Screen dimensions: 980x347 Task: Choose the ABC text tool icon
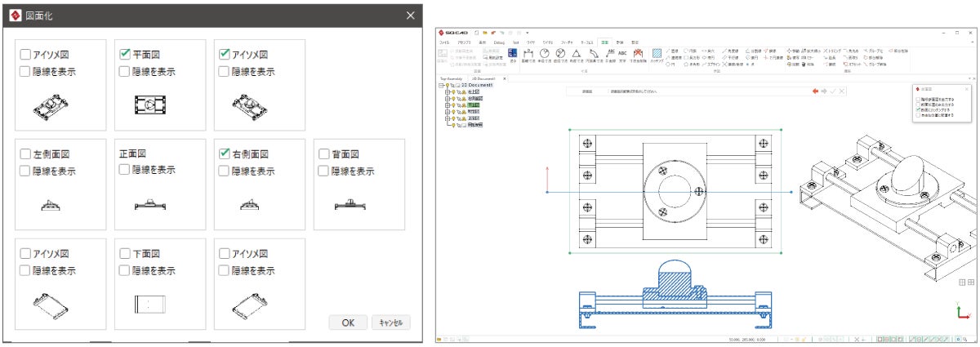pos(622,53)
